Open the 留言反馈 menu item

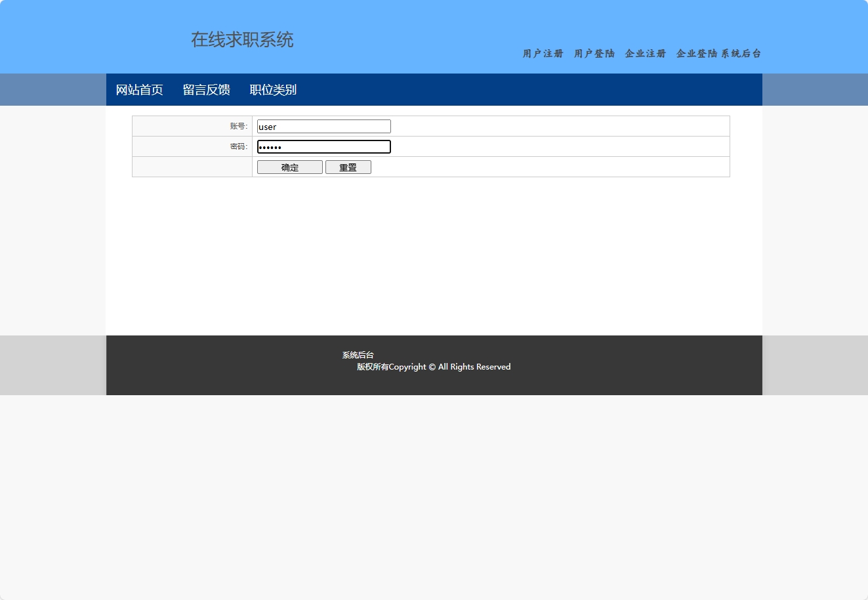click(x=206, y=89)
